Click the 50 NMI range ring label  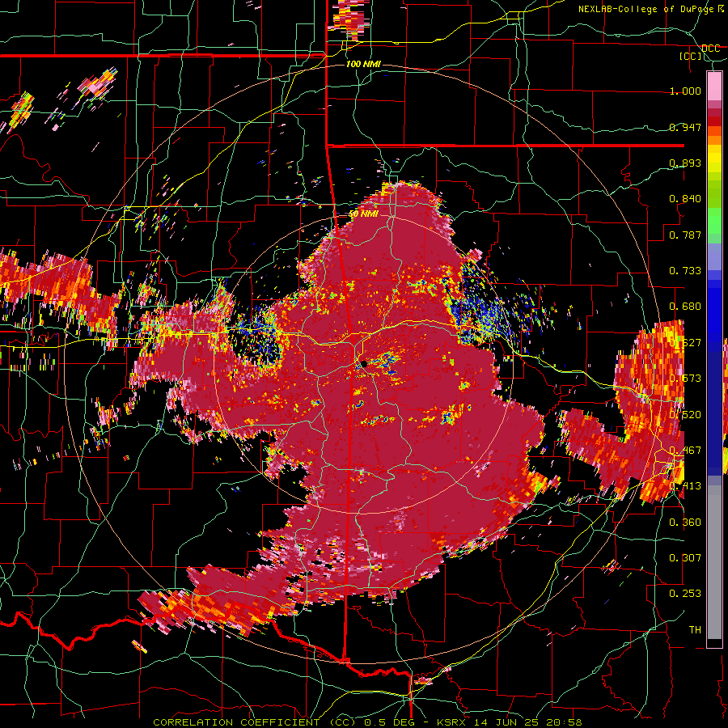pyautogui.click(x=364, y=214)
